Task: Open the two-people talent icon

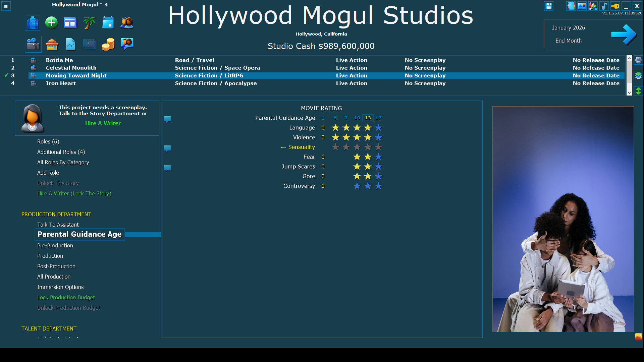Action: pyautogui.click(x=127, y=23)
